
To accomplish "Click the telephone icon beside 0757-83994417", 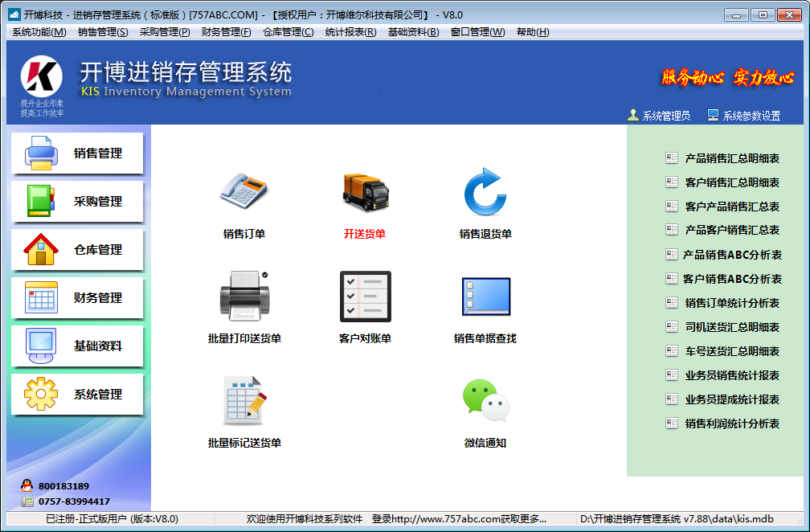I will point(27,501).
